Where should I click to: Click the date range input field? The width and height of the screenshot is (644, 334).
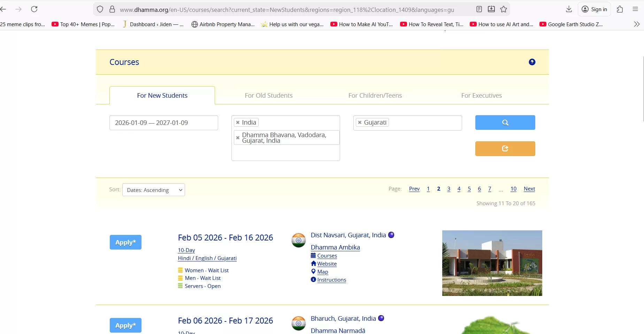[x=163, y=123]
